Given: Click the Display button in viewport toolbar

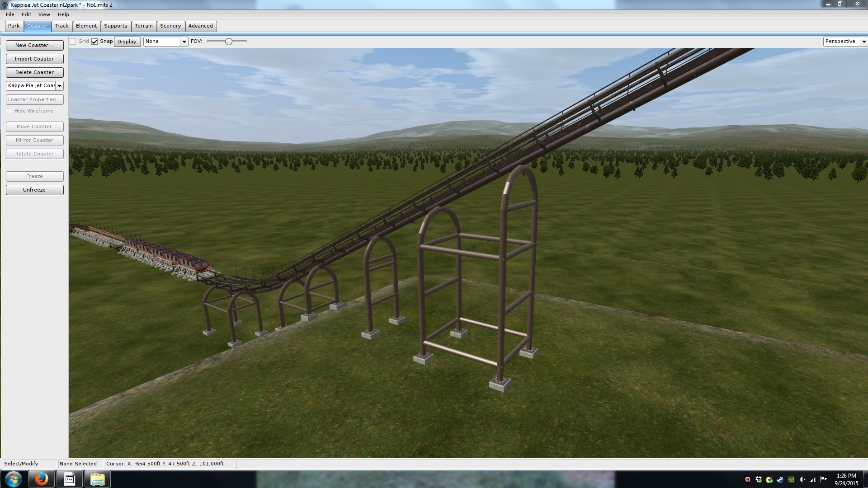Looking at the screenshot, I should 127,42.
